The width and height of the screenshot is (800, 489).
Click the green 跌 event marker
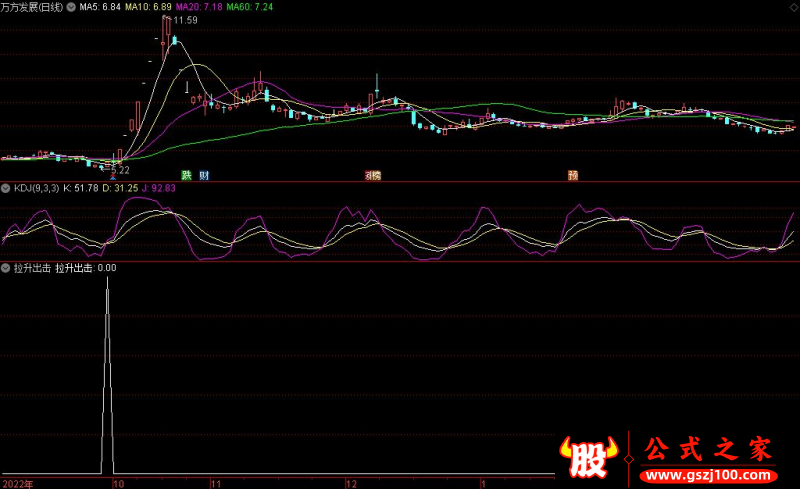(x=186, y=175)
